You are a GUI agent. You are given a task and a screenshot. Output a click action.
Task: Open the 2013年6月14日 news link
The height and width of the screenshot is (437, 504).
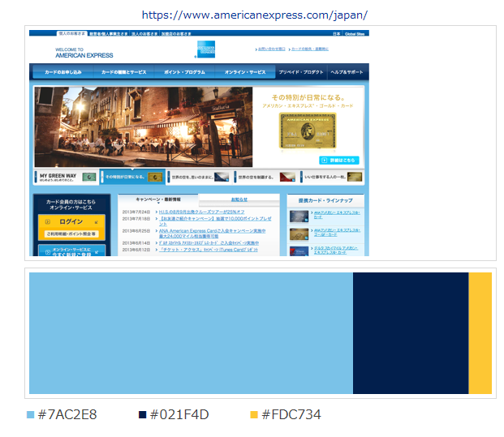pos(209,243)
